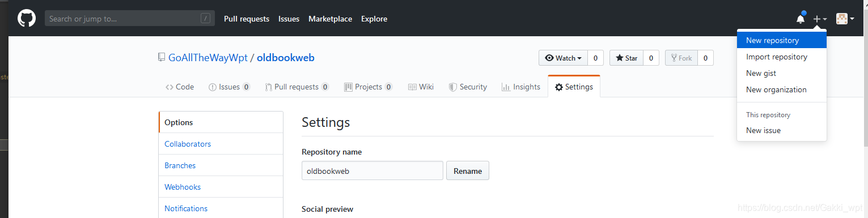Click the exclamation circle icon on Issues tab
The width and height of the screenshot is (868, 218).
(213, 87)
